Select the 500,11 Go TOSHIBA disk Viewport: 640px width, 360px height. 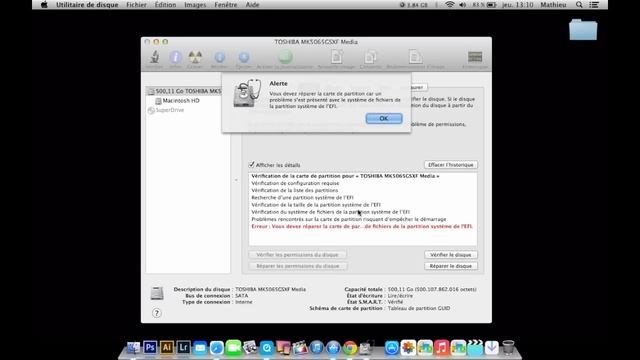184,91
